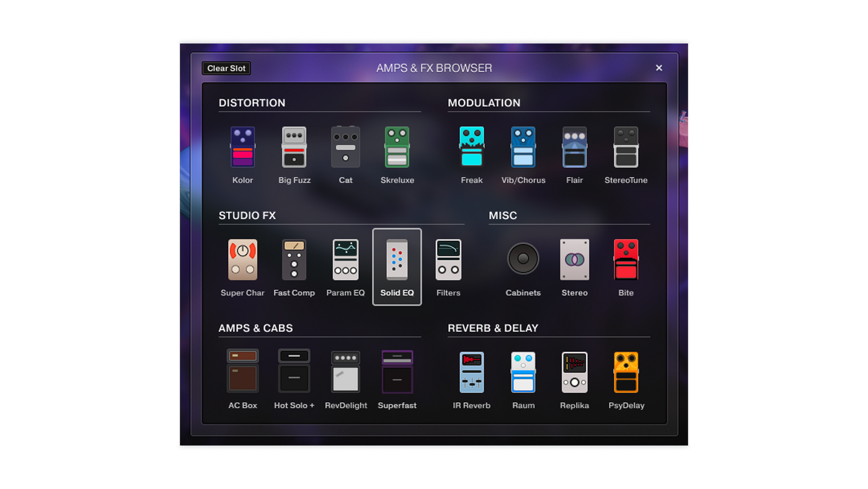Choose the Fast Comp pedal icon
Image resolution: width=868 pixels, height=489 pixels.
[x=294, y=259]
